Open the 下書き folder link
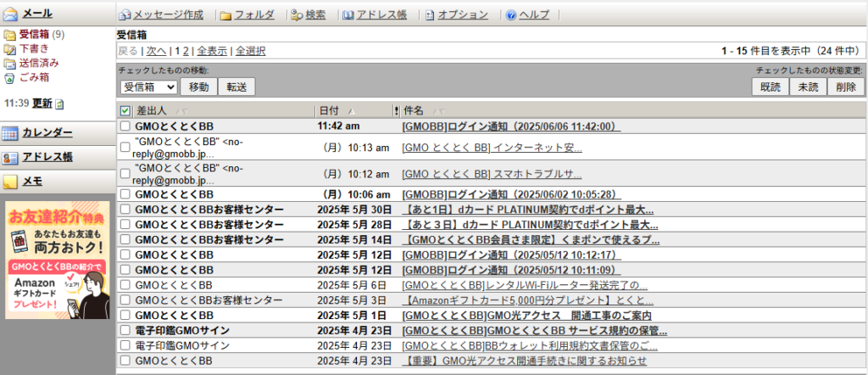 [x=34, y=49]
